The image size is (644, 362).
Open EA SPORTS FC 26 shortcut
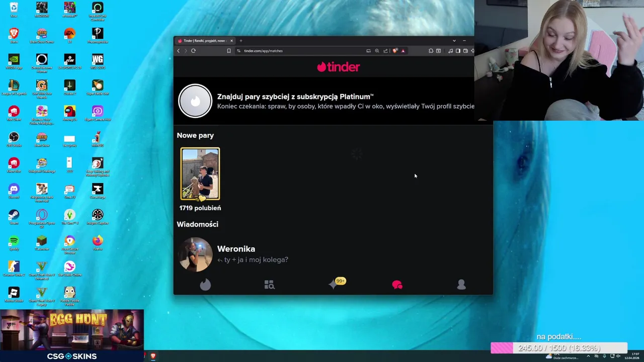69,62
